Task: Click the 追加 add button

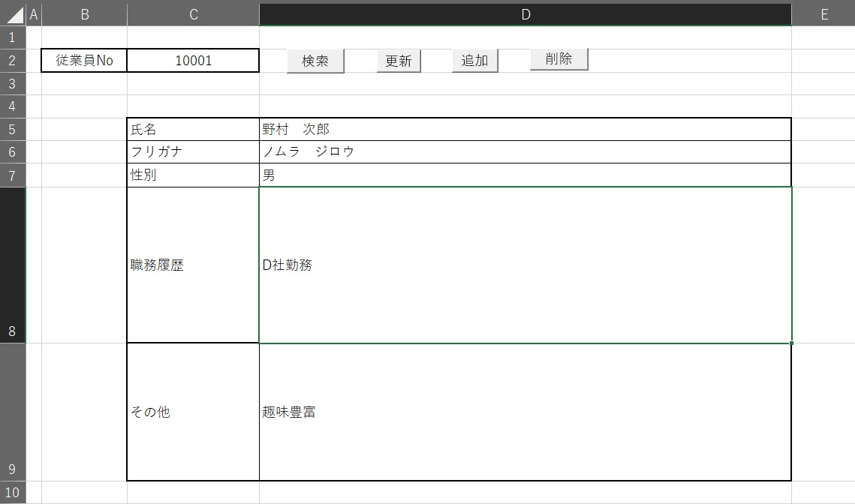Action: coord(474,61)
